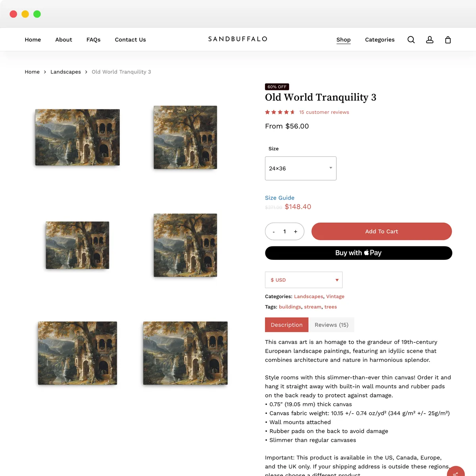Open the user account icon
The image size is (476, 476).
click(x=430, y=40)
